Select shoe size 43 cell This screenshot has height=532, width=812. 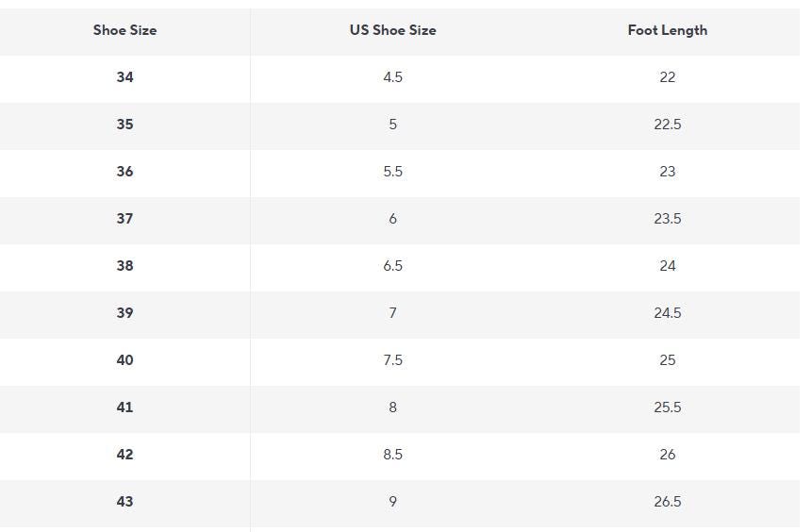coord(124,502)
